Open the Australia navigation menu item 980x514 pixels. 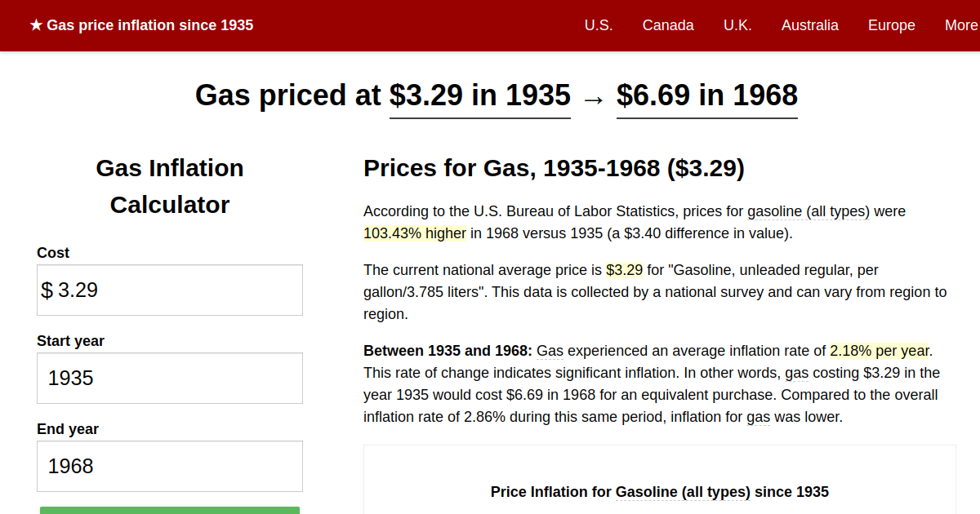(x=810, y=25)
